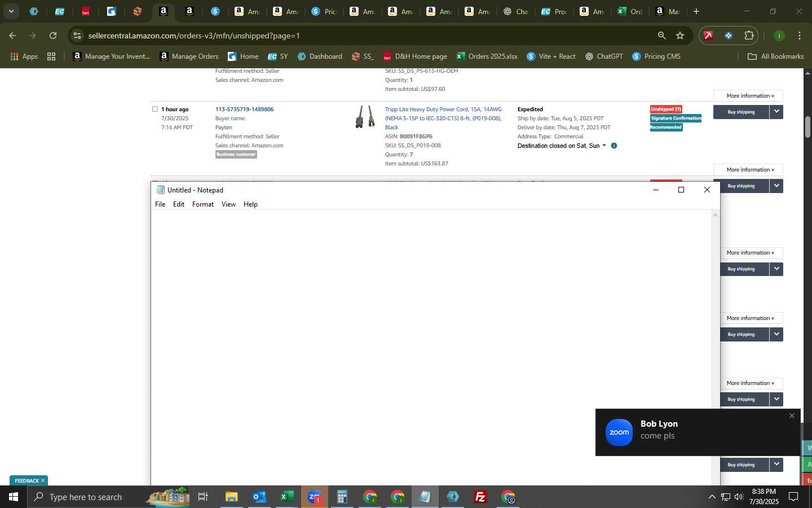This screenshot has height=508, width=812.
Task: Open a new browser tab
Action: [x=696, y=11]
